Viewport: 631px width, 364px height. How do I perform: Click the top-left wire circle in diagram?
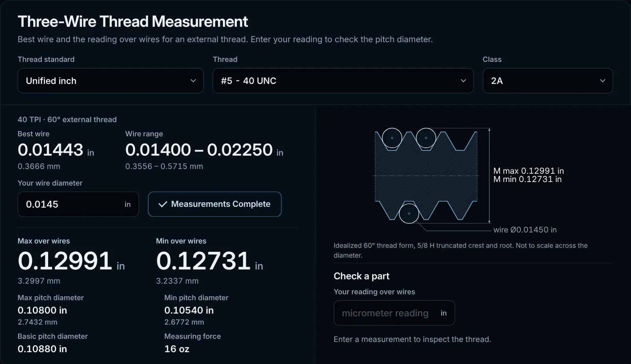392,138
